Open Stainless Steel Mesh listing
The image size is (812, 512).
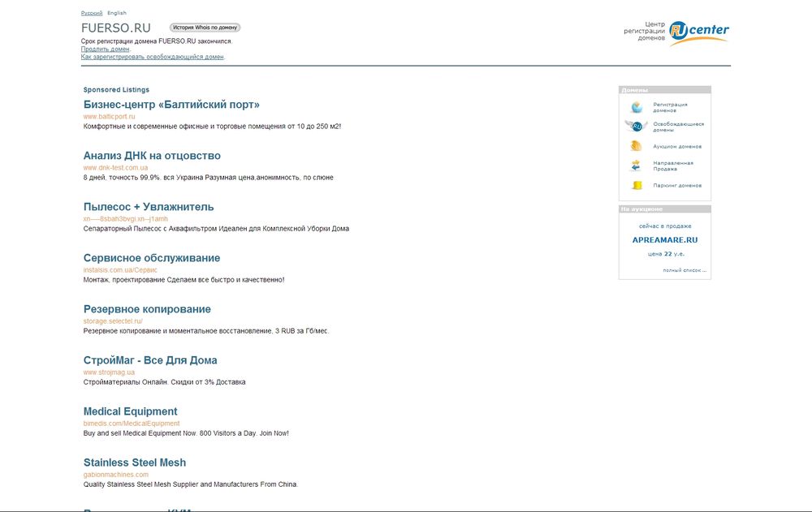[135, 463]
